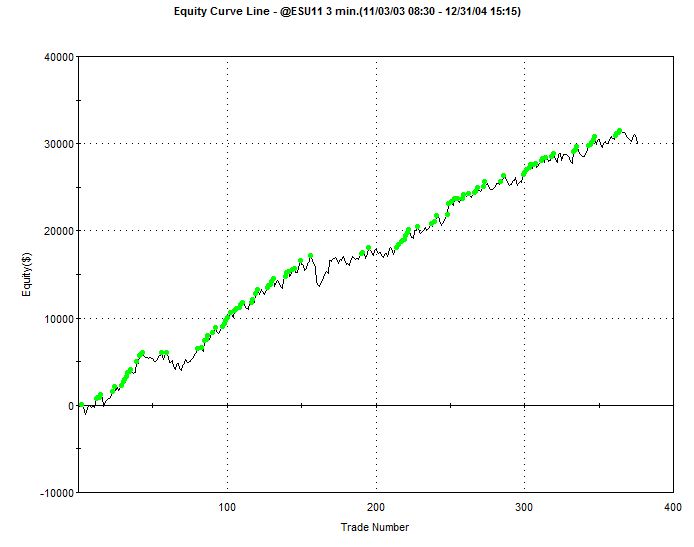Click the 20000 y-axis tick label
This screenshot has width=694, height=547.
coord(56,231)
